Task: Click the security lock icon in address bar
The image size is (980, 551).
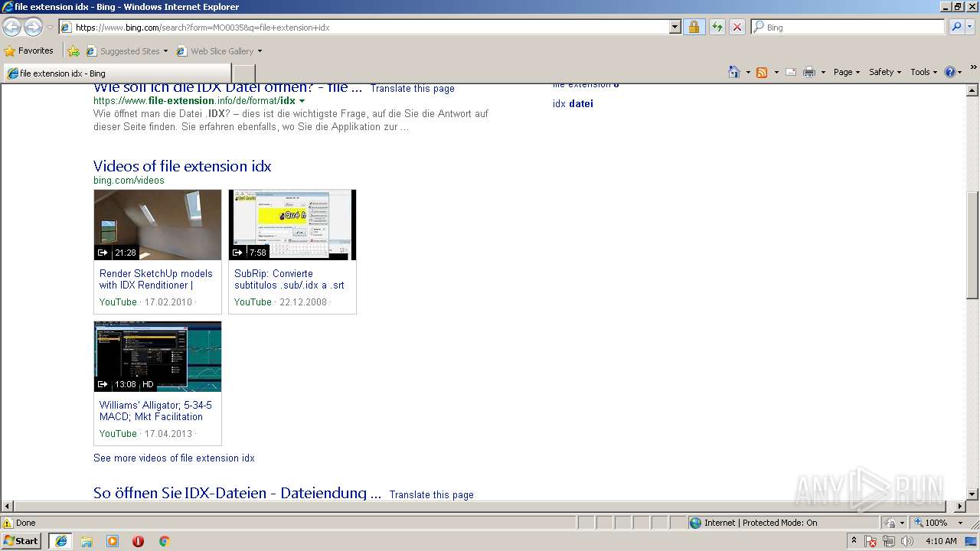Action: (x=694, y=27)
